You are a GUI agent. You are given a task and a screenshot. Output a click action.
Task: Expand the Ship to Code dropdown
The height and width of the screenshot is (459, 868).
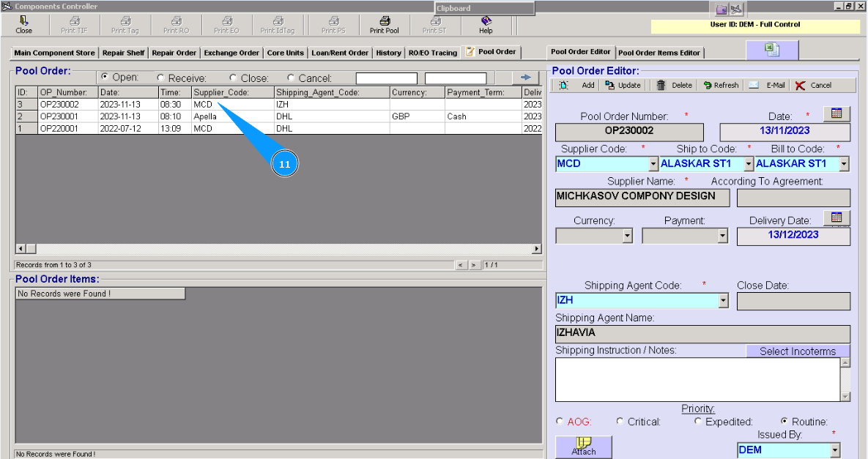(x=749, y=164)
